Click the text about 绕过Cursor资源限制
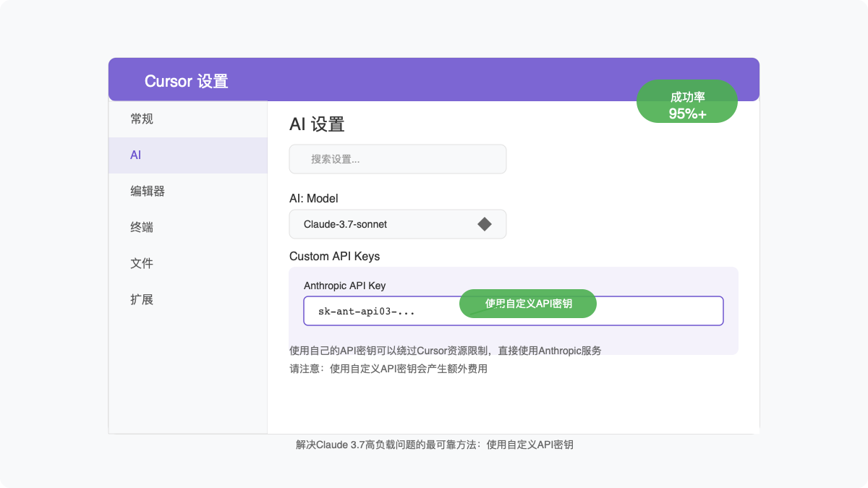 pyautogui.click(x=446, y=351)
